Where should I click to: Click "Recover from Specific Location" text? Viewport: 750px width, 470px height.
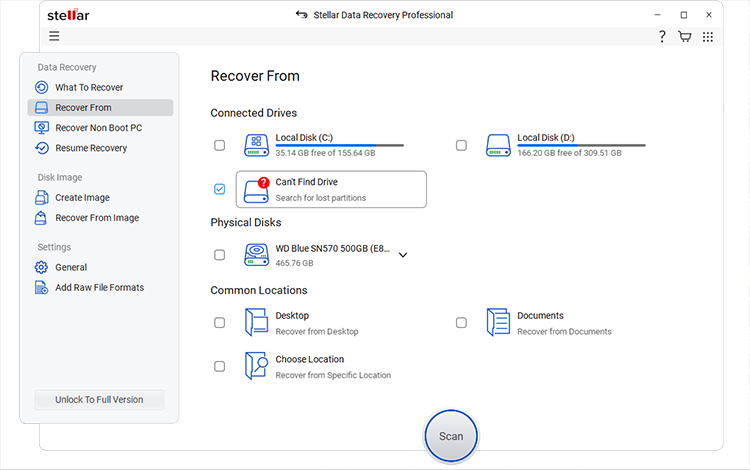[x=333, y=375]
